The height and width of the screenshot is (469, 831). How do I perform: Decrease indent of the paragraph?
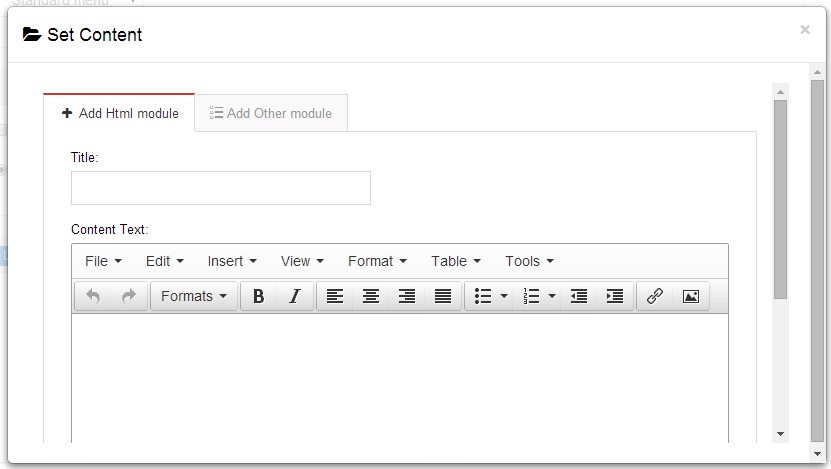tap(578, 296)
